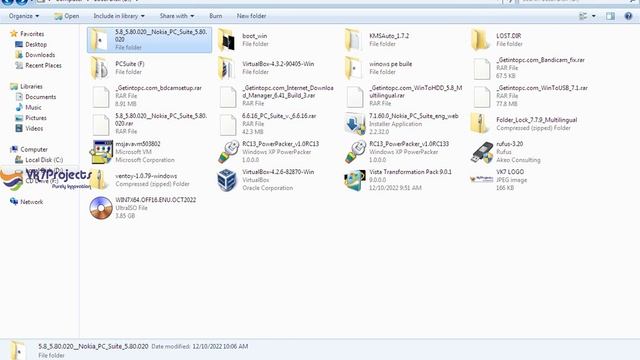
Task: Open Local Disk (C:) in sidebar
Action: pos(39,160)
